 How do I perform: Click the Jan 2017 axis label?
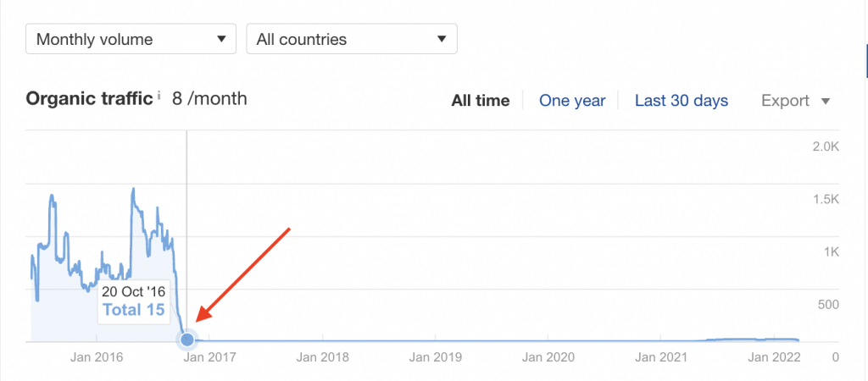pyautogui.click(x=210, y=356)
